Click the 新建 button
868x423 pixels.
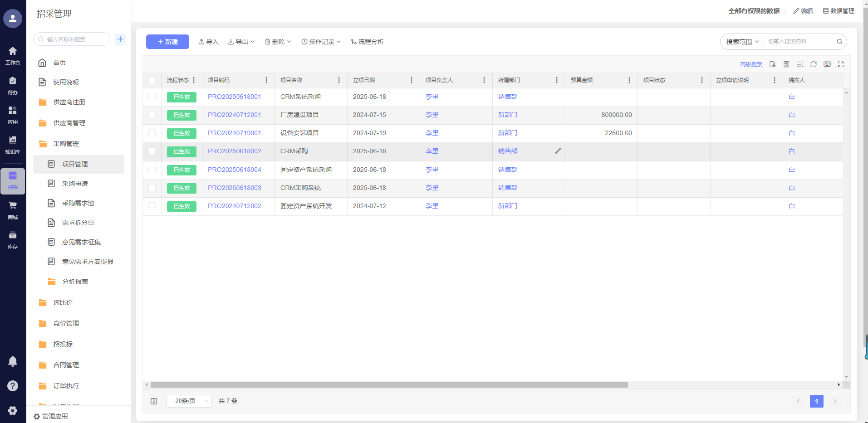pos(167,42)
